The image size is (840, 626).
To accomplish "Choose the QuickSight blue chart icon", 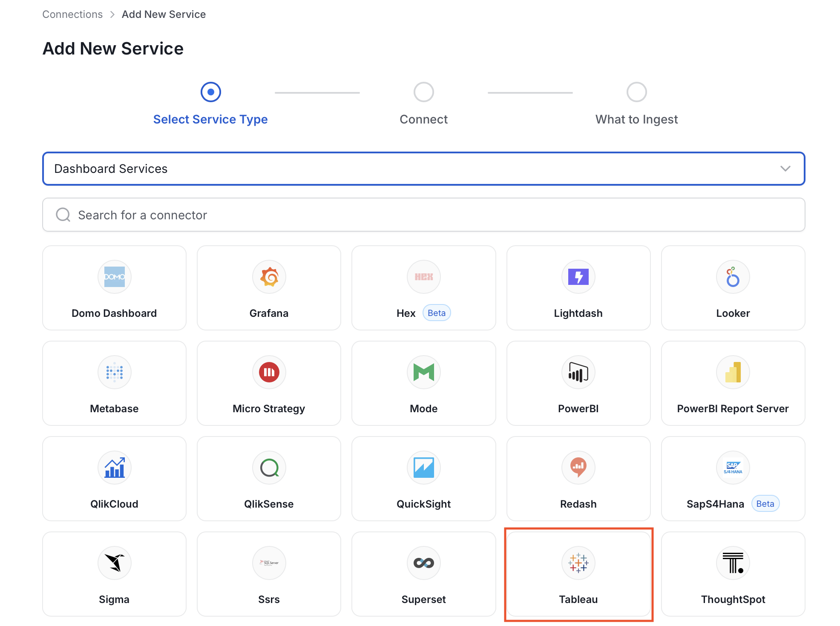I will [x=424, y=468].
